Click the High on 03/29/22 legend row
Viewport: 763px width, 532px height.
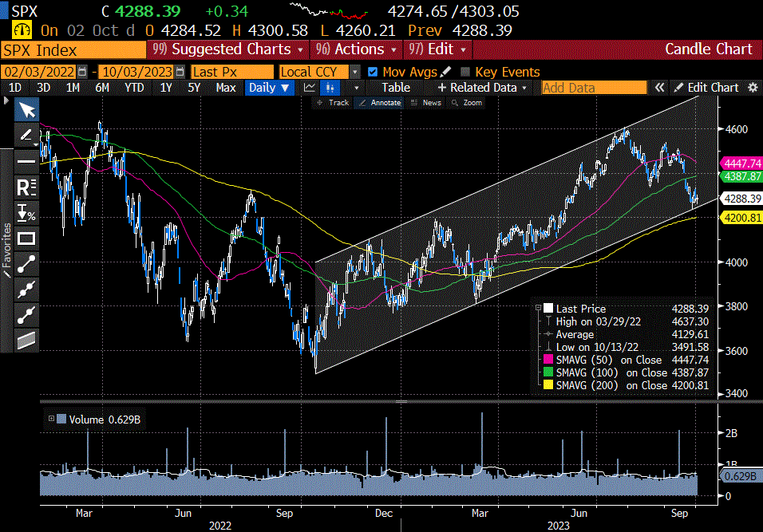click(627, 321)
